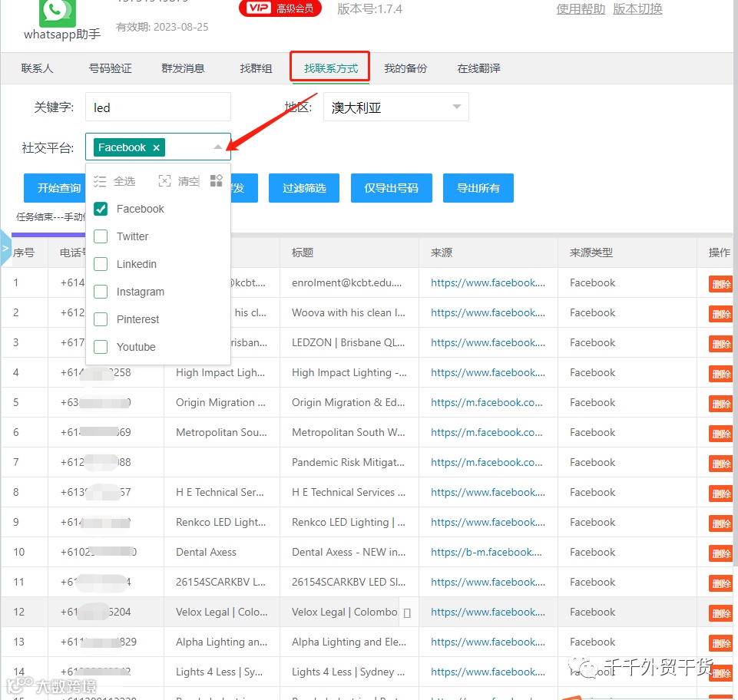
Task: Click the 关键字 input containing led
Action: click(x=157, y=107)
